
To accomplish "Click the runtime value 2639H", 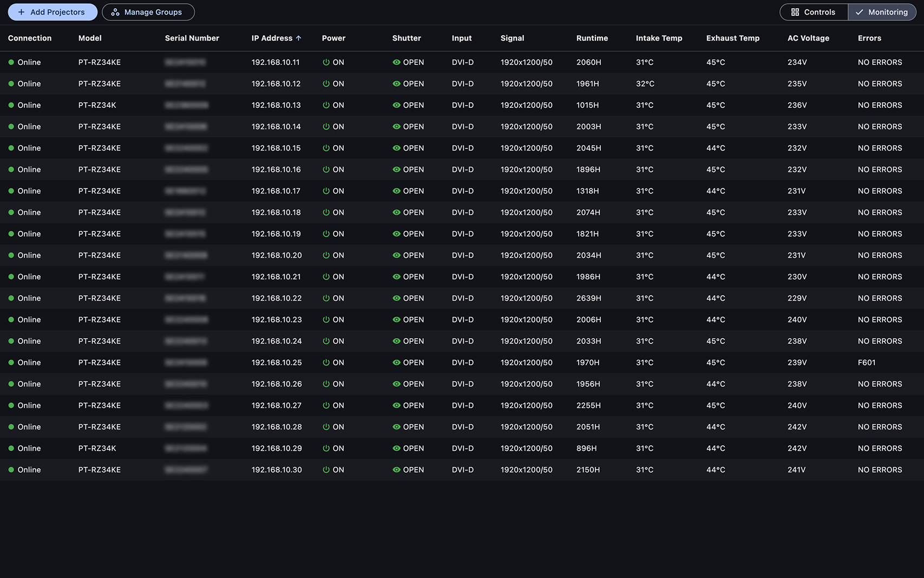I will tap(589, 298).
